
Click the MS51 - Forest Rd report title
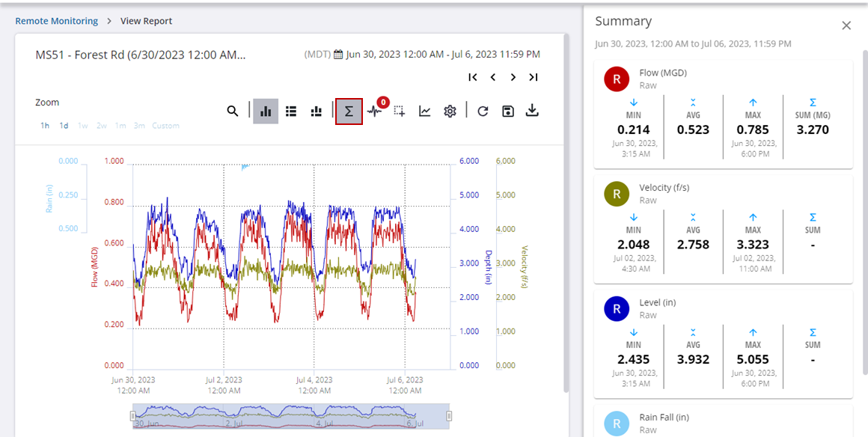[x=141, y=55]
